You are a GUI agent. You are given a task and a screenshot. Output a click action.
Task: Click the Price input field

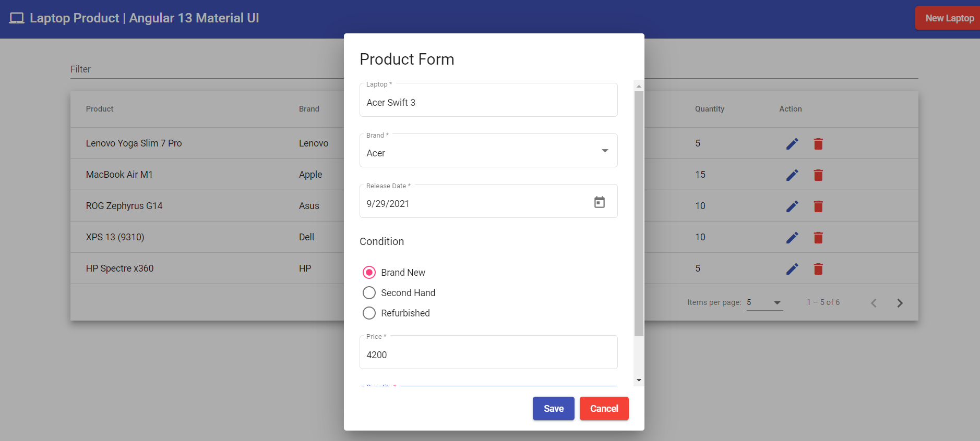coord(488,352)
